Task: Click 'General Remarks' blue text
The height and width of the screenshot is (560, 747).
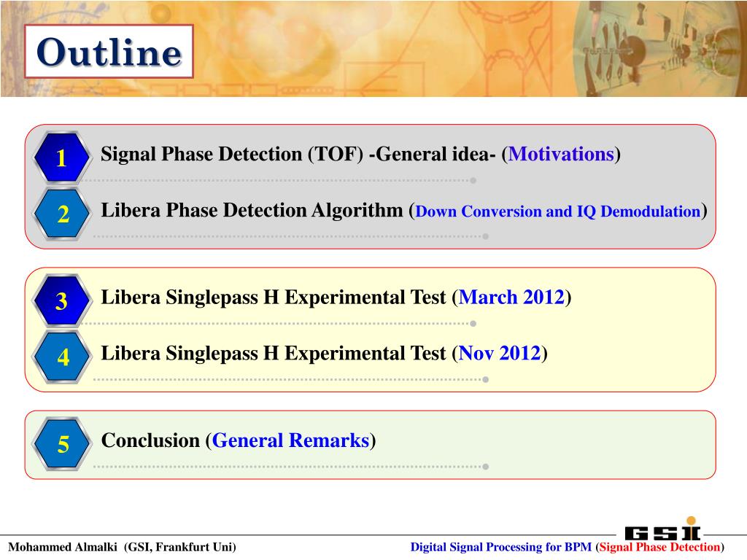Action: (x=290, y=440)
